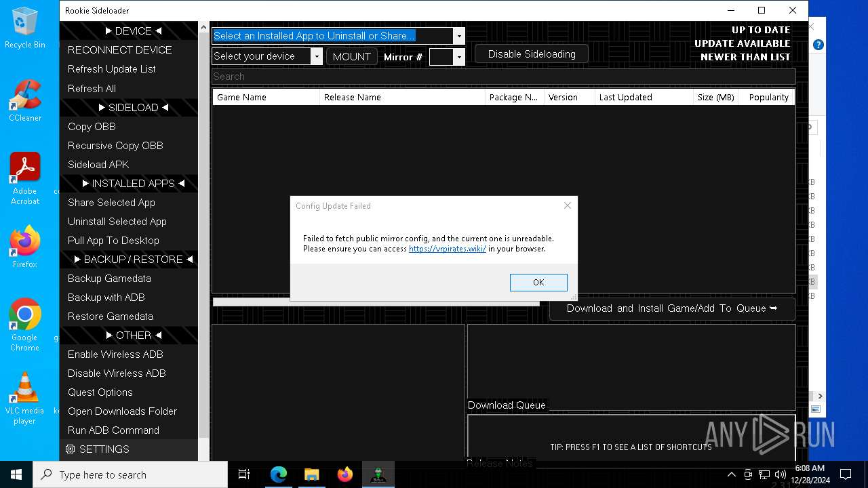
Task: Show hidden system tray icons
Action: [731, 474]
